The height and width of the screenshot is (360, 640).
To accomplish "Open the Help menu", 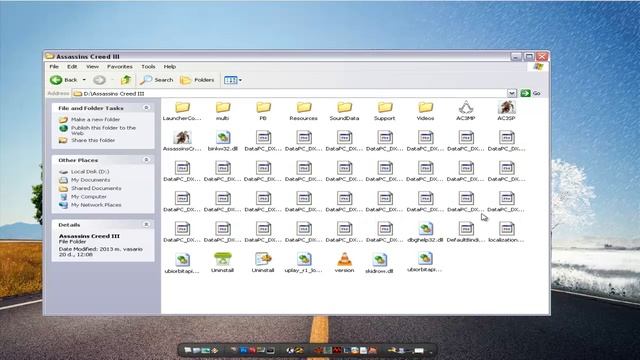I will pos(170,66).
